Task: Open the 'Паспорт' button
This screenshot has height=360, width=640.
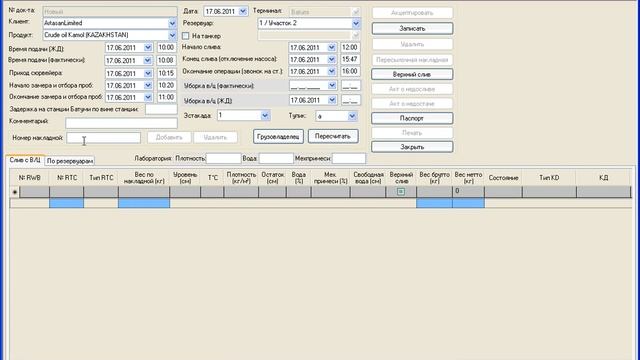Action: (412, 118)
